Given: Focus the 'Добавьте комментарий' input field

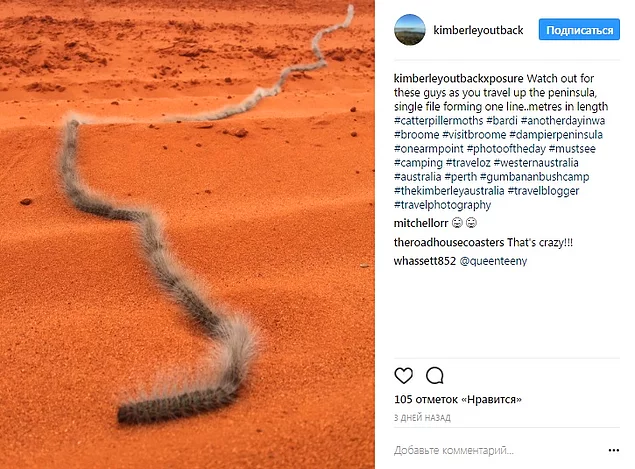Looking at the screenshot, I should [x=498, y=450].
